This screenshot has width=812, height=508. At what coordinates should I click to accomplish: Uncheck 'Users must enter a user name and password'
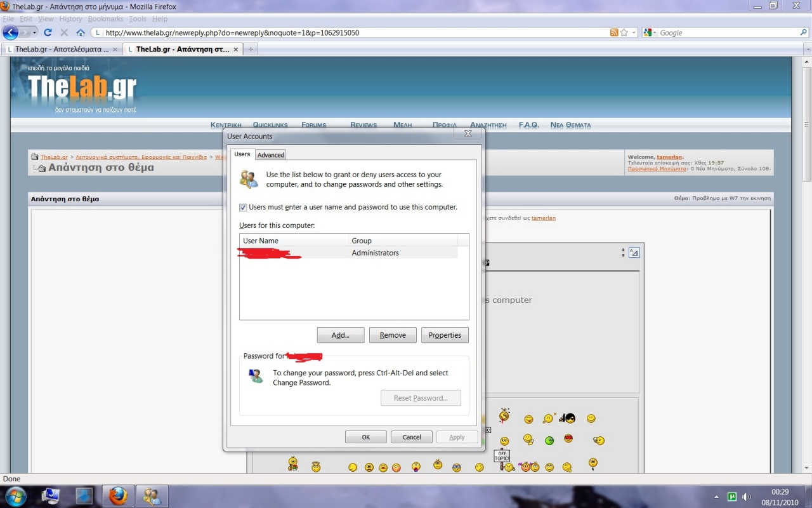[x=243, y=207]
